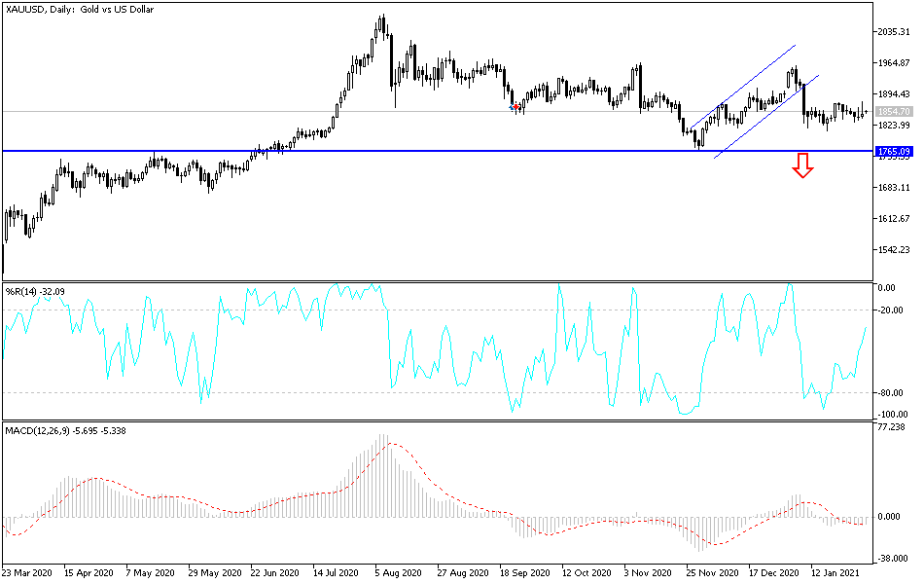Viewport: 924px width, 584px height.
Task: Click the 25 Nov 2020 date label
Action: pyautogui.click(x=712, y=572)
